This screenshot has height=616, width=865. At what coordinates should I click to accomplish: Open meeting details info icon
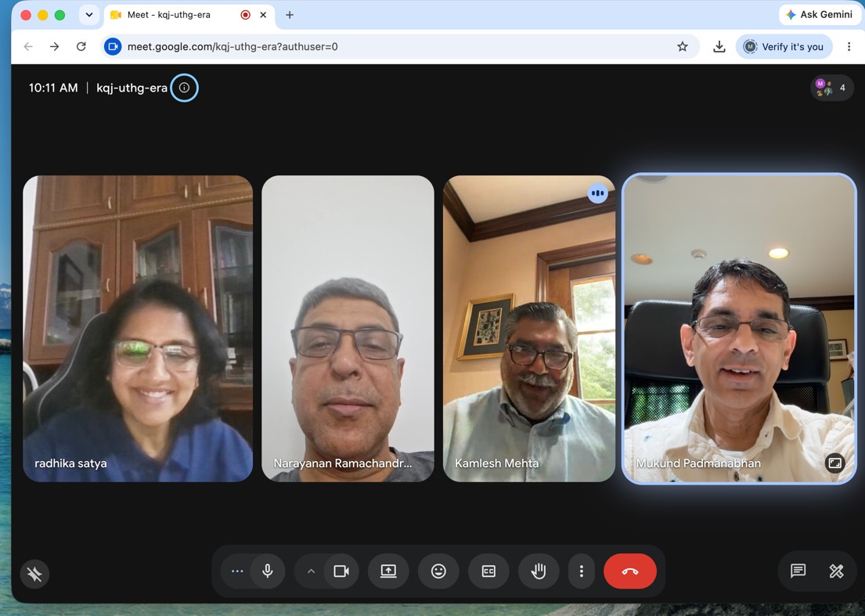pyautogui.click(x=184, y=88)
